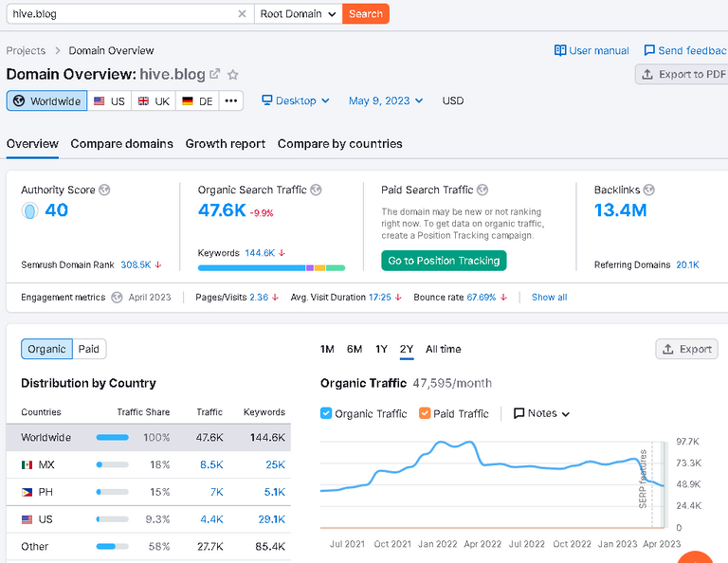Viewport: 728px width, 563px height.
Task: Click the Notes comment icon
Action: click(519, 413)
